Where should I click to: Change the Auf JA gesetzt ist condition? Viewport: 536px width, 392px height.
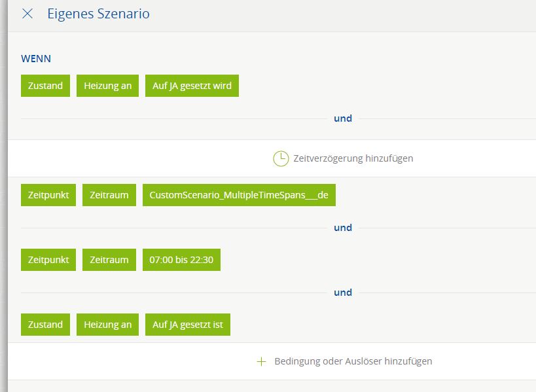click(x=188, y=325)
